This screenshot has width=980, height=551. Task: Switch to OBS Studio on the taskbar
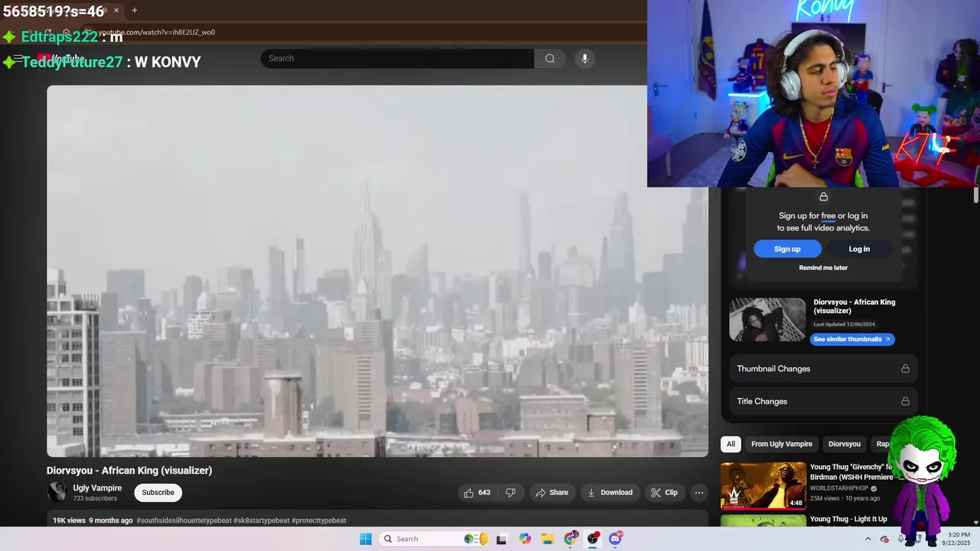click(593, 539)
